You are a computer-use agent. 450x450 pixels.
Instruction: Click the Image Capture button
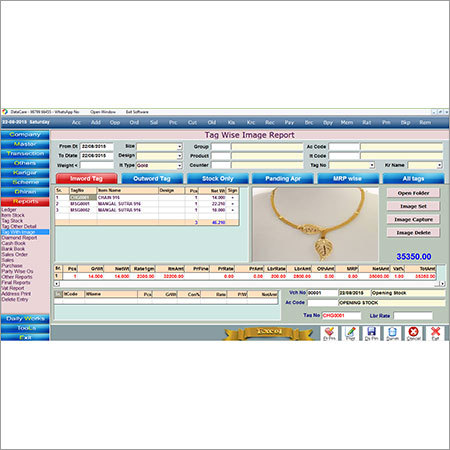(413, 219)
